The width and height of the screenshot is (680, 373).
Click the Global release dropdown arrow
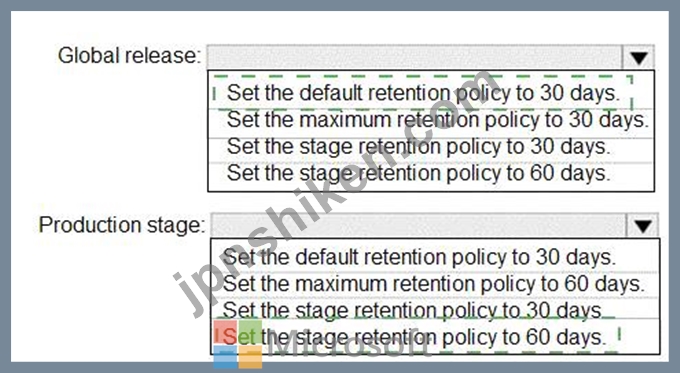tap(638, 57)
